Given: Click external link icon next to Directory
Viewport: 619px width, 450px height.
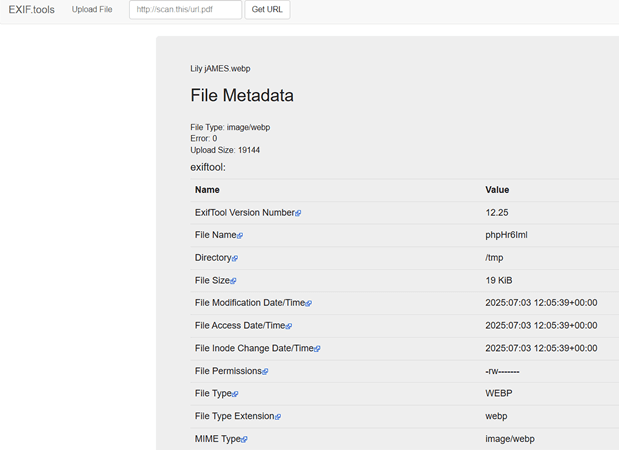Looking at the screenshot, I should pyautogui.click(x=235, y=258).
